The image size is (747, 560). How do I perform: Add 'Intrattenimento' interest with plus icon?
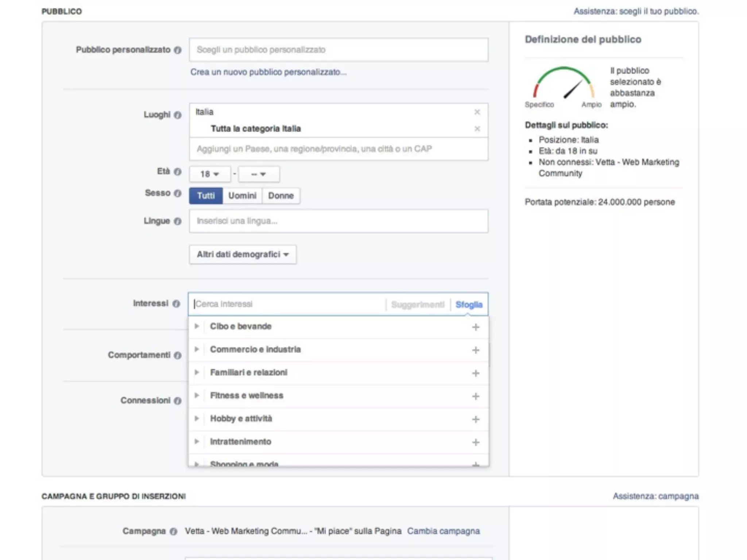pos(475,442)
